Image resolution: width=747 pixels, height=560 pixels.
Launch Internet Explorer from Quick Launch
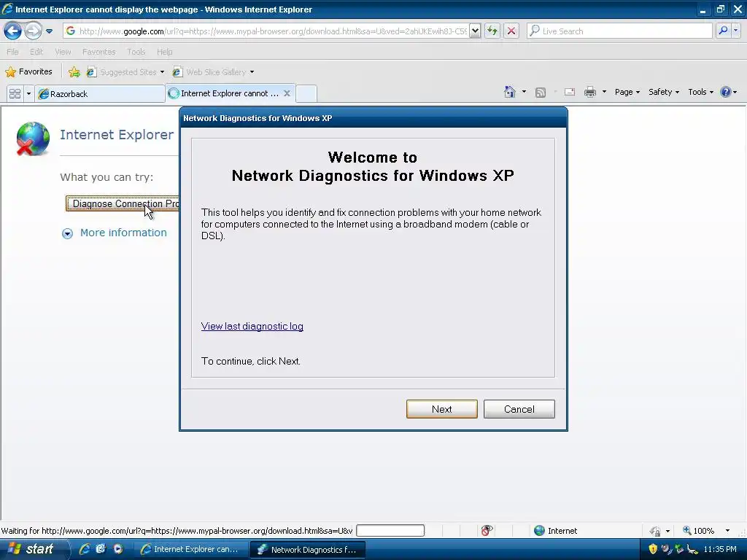click(85, 549)
